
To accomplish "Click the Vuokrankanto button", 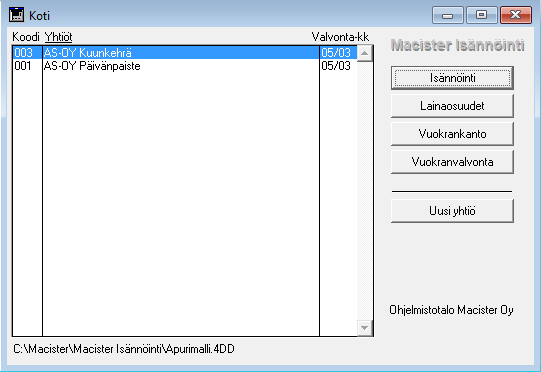I will pos(452,134).
